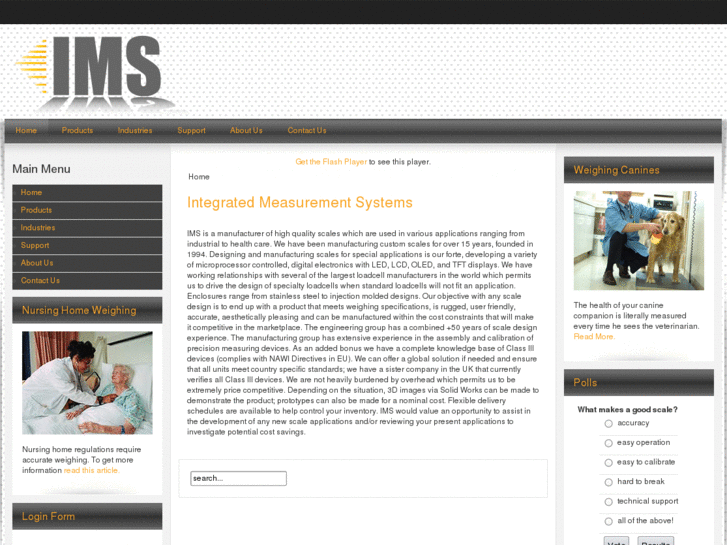Open About Us in the top navigation bar
727x545 pixels.
click(x=246, y=131)
